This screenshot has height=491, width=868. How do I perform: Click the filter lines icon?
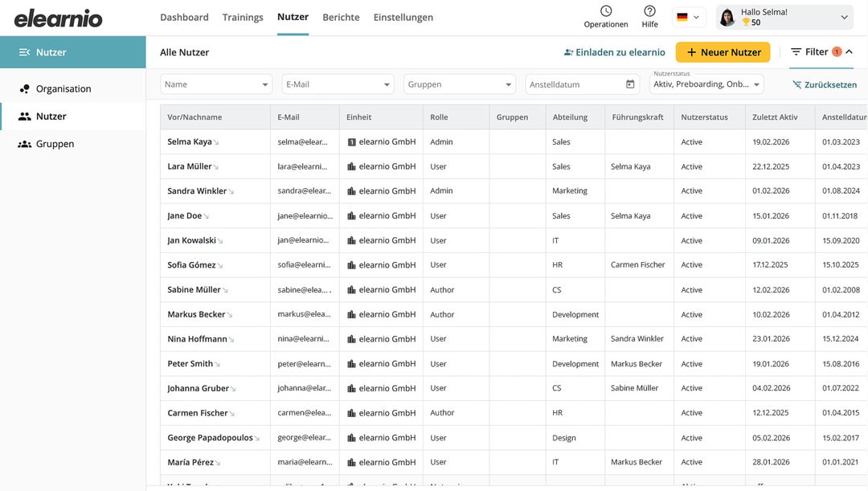tap(796, 51)
